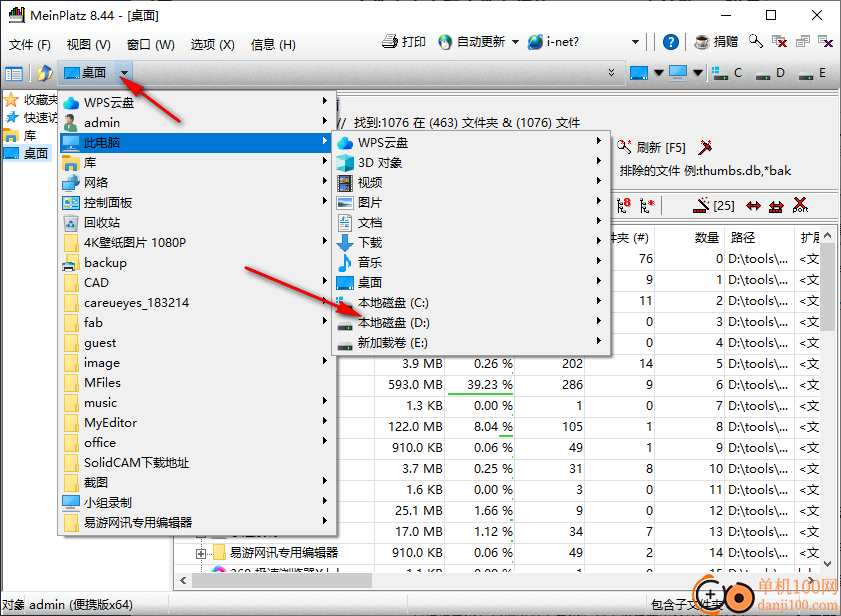Click the red double-arrow column width icon
This screenshot has width=841, height=616.
coord(753,206)
